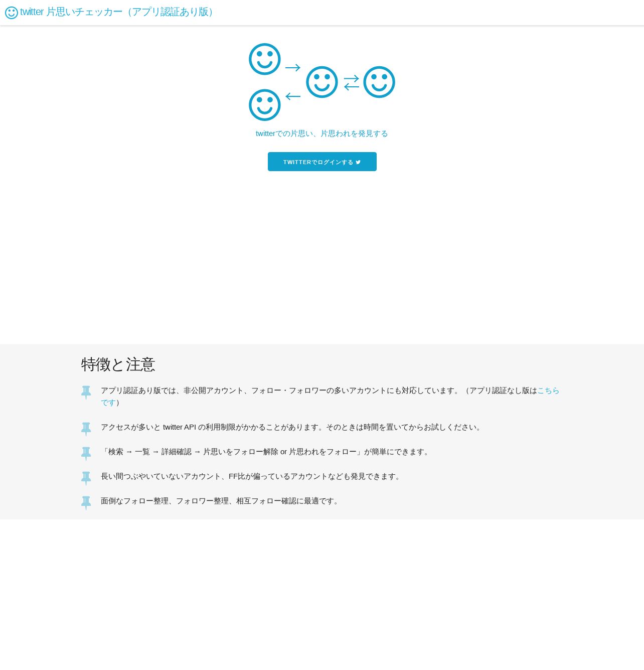Click the pin icon beside アプリ認証あり版では
The width and height of the screenshot is (644, 670).
[x=86, y=392]
